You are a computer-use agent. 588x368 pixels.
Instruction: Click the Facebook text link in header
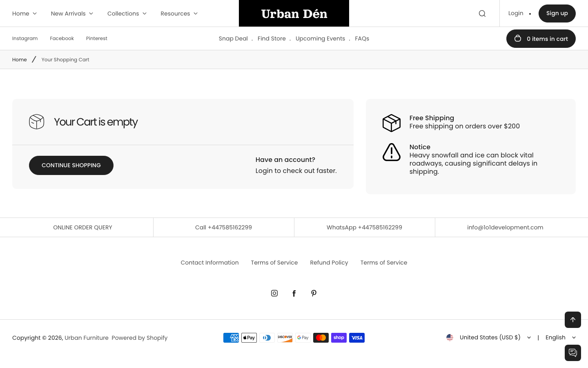tap(62, 38)
